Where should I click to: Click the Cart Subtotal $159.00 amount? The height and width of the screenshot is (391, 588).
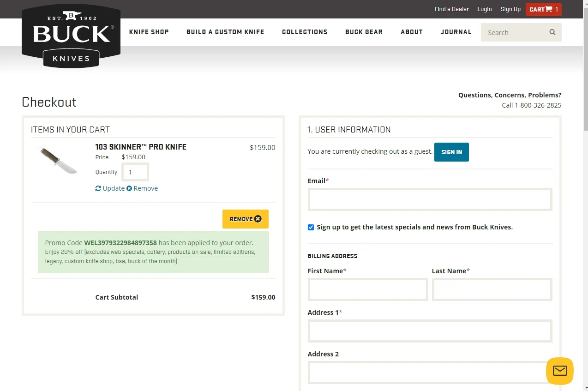[263, 297]
